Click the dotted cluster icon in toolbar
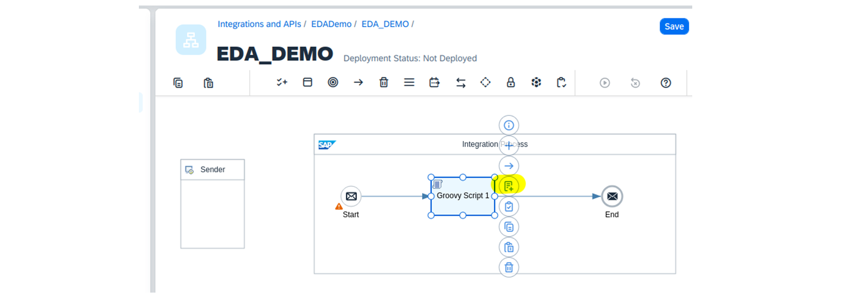 click(x=536, y=82)
